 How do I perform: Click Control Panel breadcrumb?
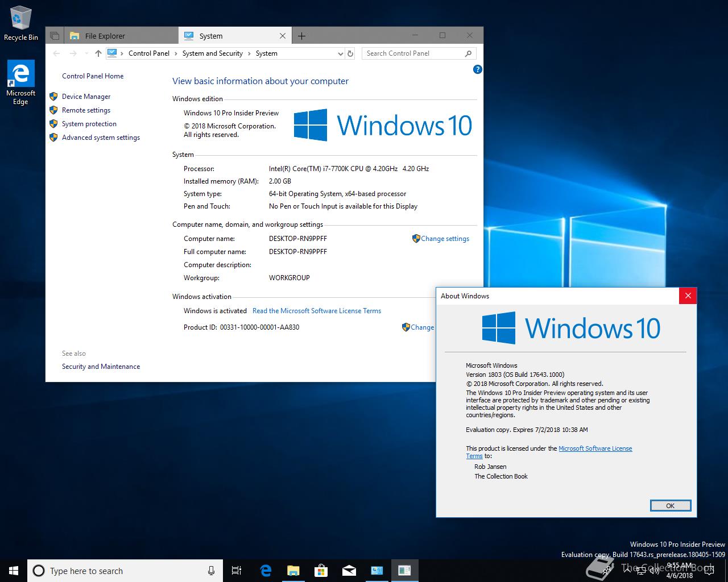point(149,53)
